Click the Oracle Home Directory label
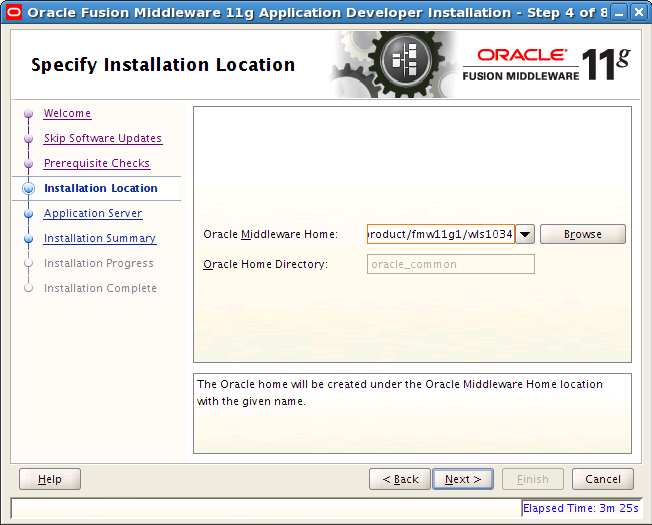Screen dimensions: 652x525 tap(266, 264)
